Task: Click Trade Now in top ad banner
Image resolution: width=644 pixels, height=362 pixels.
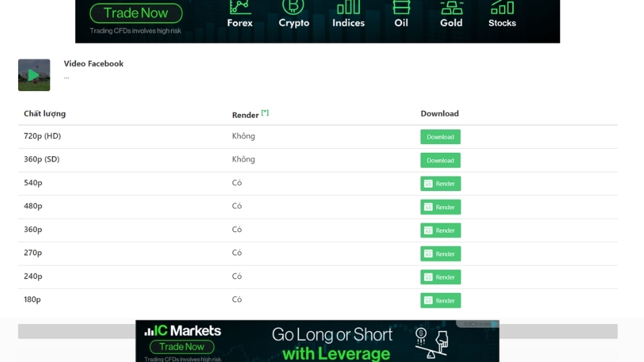Action: coord(136,13)
